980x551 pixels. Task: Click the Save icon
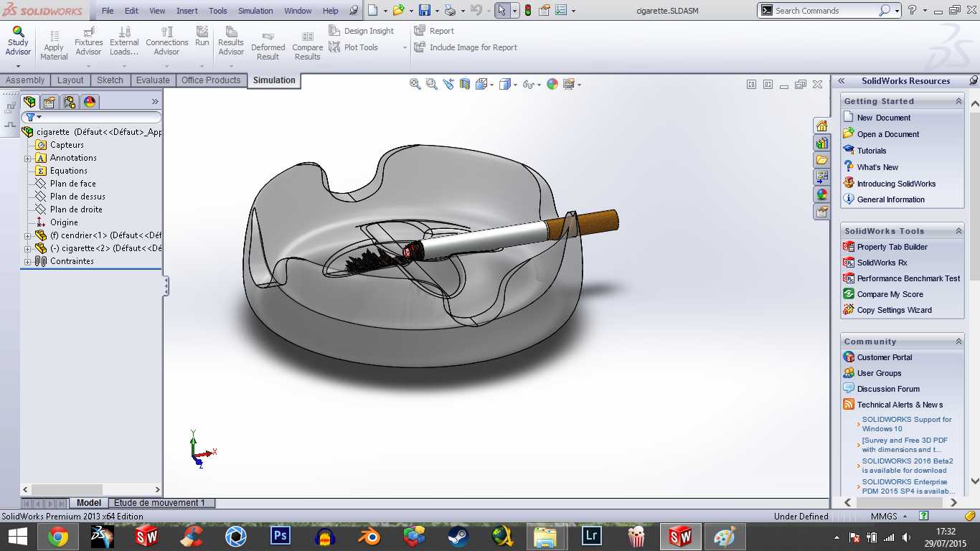click(x=425, y=10)
